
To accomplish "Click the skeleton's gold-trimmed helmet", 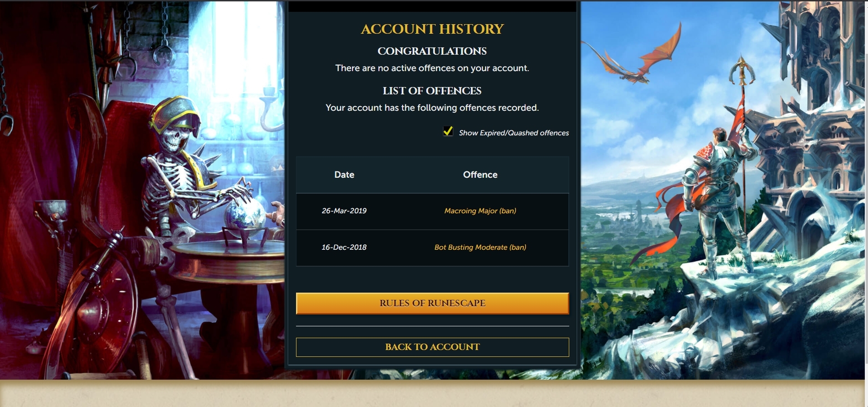I will click(x=177, y=116).
